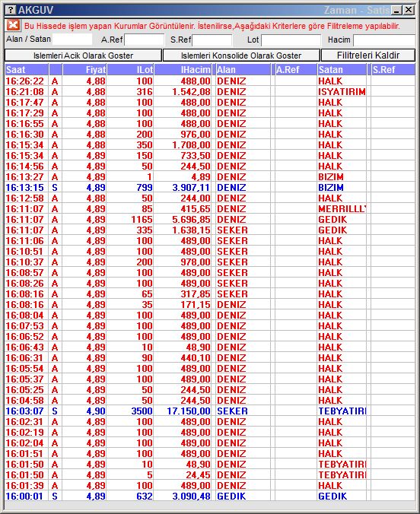Image resolution: width=420 pixels, height=514 pixels.
Task: Click time 16:08:57
Action: point(24,273)
